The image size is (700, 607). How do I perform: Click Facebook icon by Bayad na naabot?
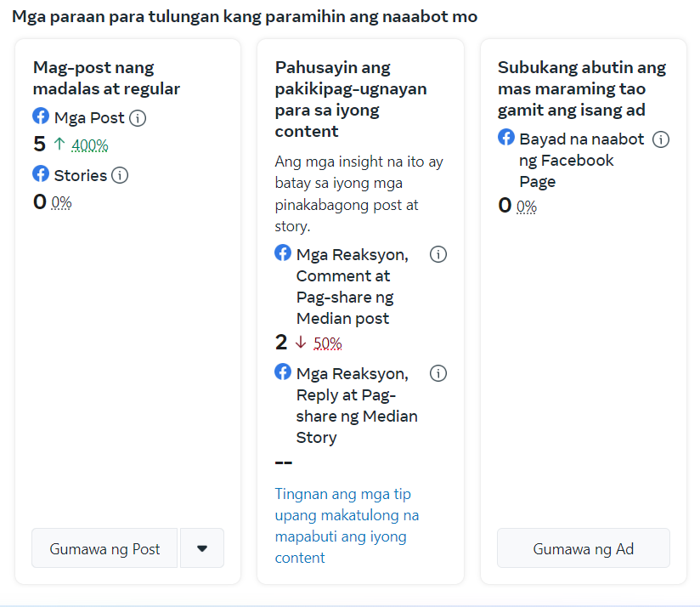point(506,138)
